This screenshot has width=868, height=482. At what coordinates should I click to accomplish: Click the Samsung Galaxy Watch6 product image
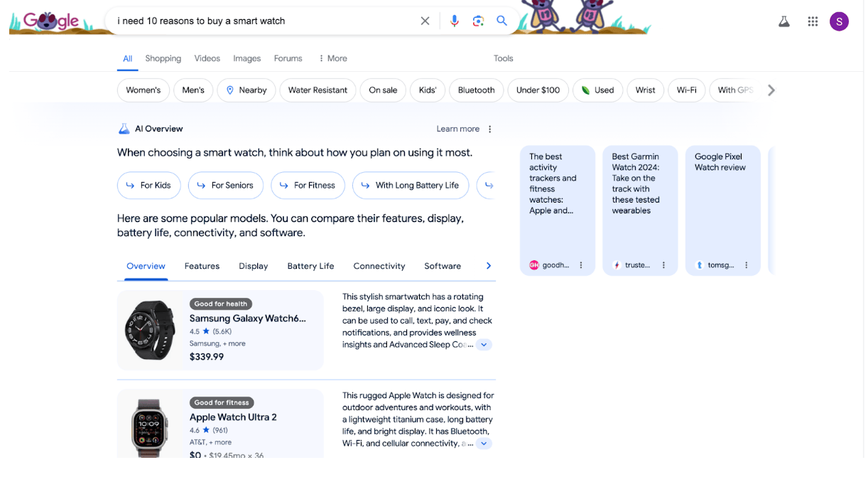[150, 330]
